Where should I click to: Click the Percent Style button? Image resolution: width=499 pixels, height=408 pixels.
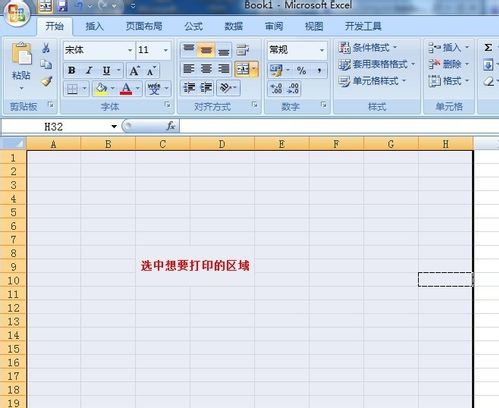(x=301, y=70)
